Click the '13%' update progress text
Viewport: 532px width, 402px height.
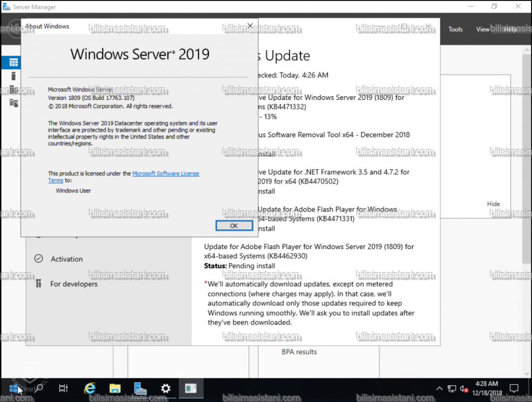(270, 117)
